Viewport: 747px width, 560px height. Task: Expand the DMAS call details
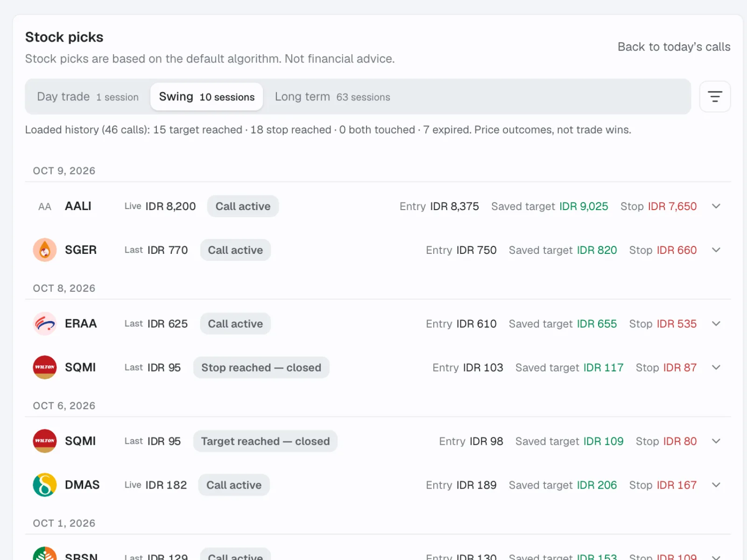pyautogui.click(x=716, y=485)
